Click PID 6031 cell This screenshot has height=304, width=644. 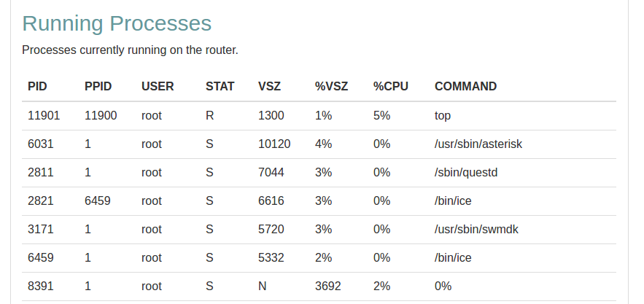point(40,144)
